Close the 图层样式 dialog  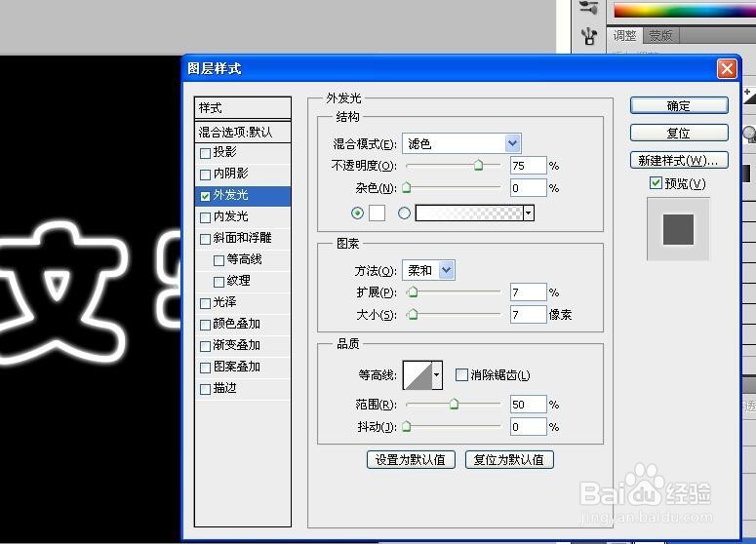pos(727,69)
